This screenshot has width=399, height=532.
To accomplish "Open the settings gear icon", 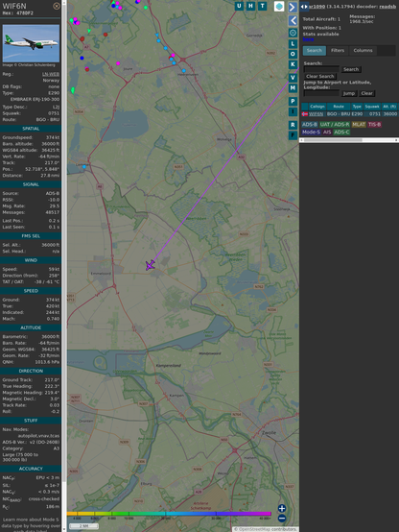I will click(293, 33).
